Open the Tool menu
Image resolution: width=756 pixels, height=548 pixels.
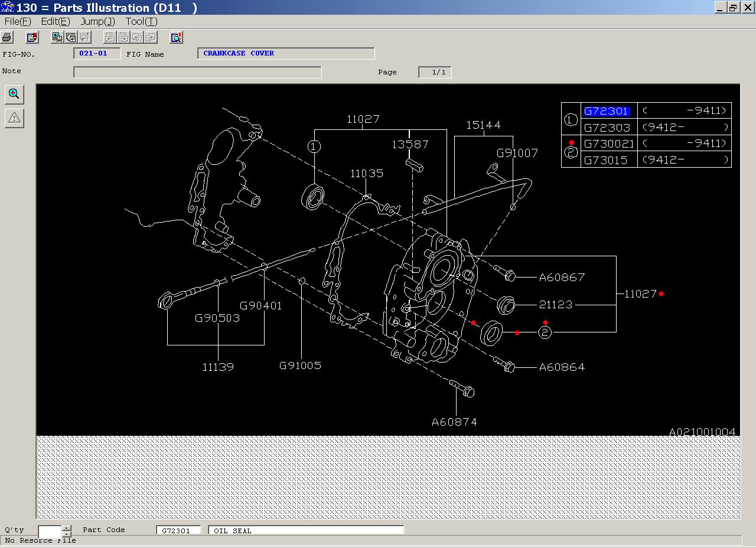pyautogui.click(x=141, y=21)
